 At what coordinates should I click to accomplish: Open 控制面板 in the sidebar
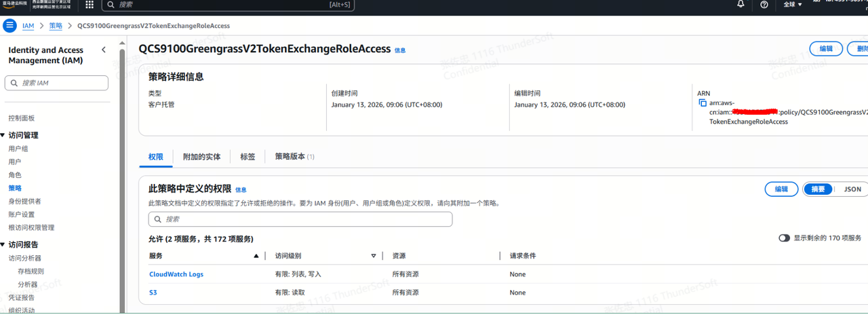(22, 118)
